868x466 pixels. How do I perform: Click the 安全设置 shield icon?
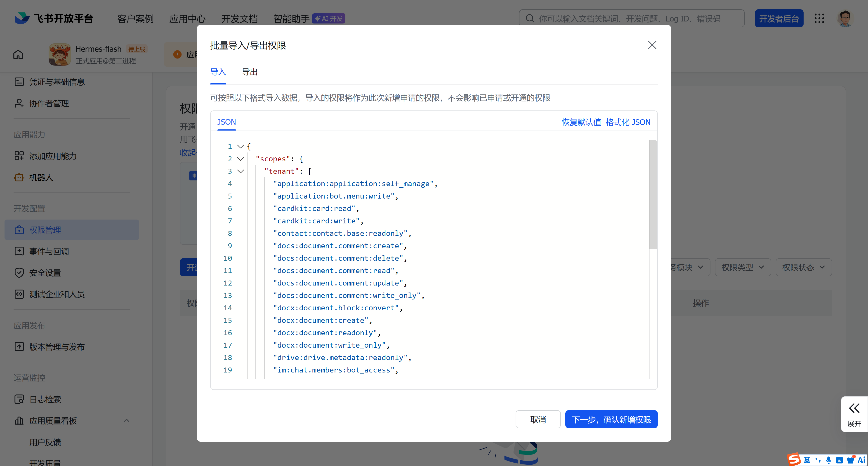click(19, 273)
